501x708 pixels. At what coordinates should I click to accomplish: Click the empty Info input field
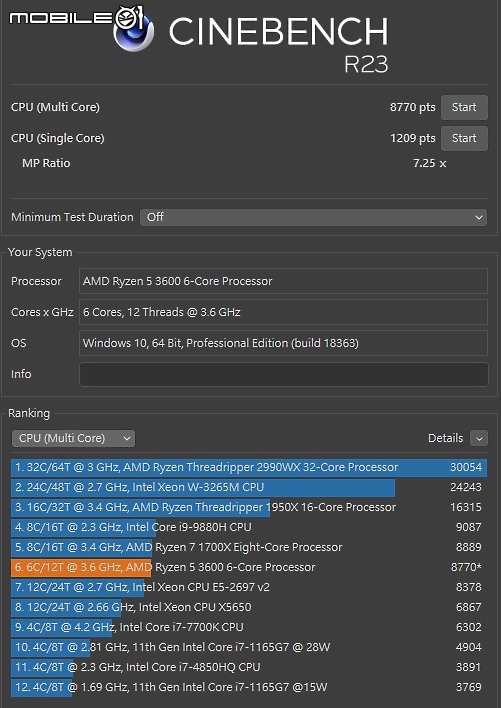click(x=283, y=374)
